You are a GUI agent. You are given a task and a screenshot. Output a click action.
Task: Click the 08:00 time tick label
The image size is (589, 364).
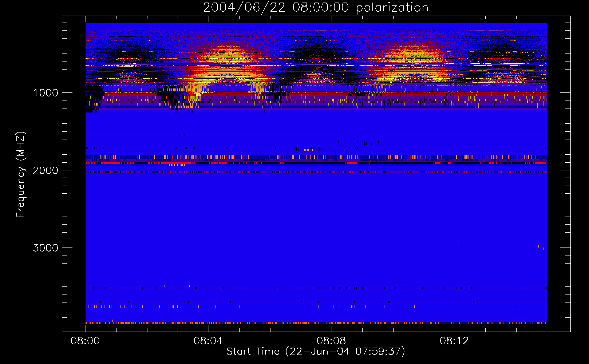[85, 341]
